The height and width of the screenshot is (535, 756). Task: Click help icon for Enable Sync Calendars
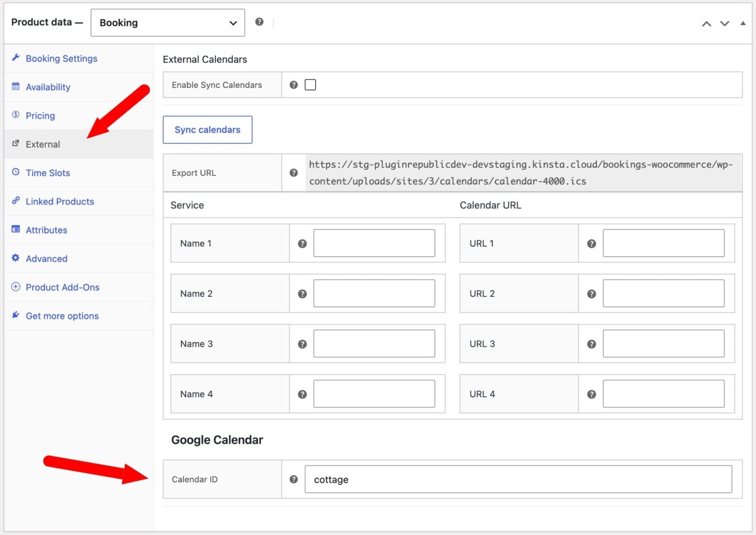[293, 85]
